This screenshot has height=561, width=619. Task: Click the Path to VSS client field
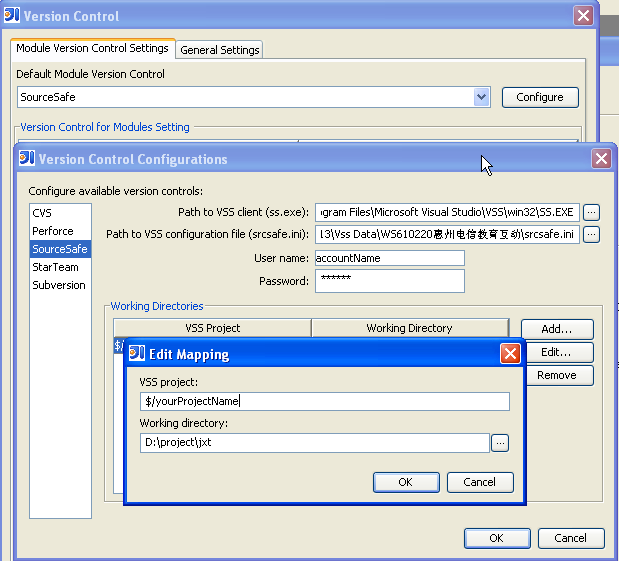pos(447,212)
